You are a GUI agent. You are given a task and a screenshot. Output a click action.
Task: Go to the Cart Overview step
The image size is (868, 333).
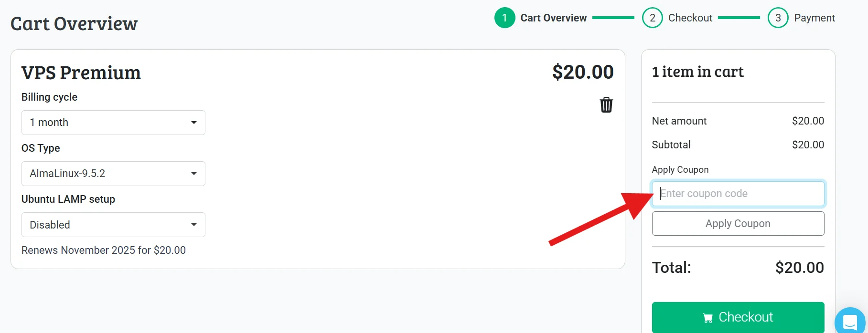(553, 18)
